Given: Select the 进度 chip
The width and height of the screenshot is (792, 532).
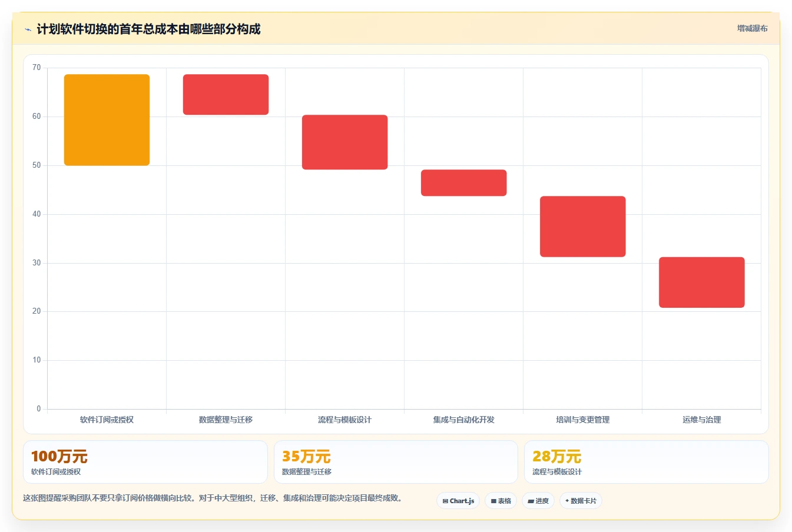Looking at the screenshot, I should (x=538, y=501).
